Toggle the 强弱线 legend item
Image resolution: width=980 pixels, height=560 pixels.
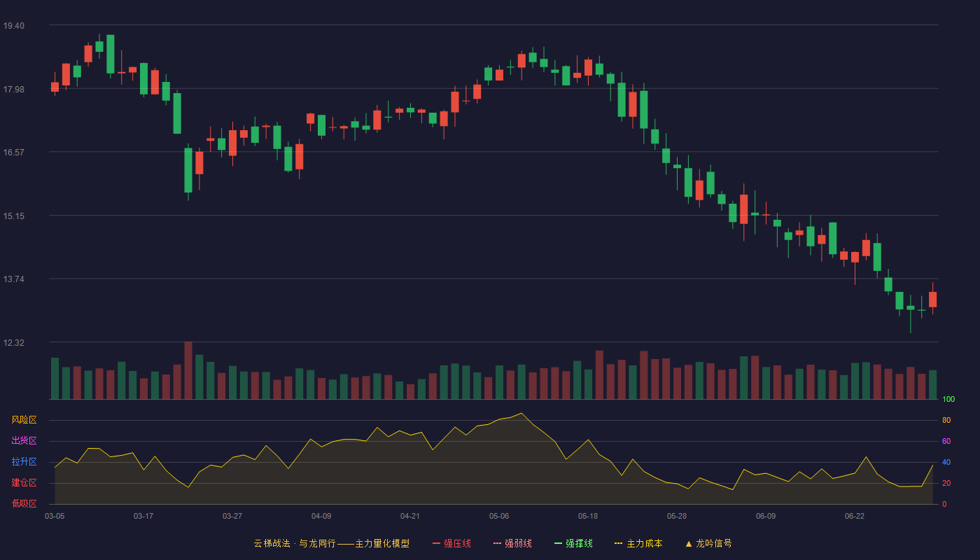(512, 543)
